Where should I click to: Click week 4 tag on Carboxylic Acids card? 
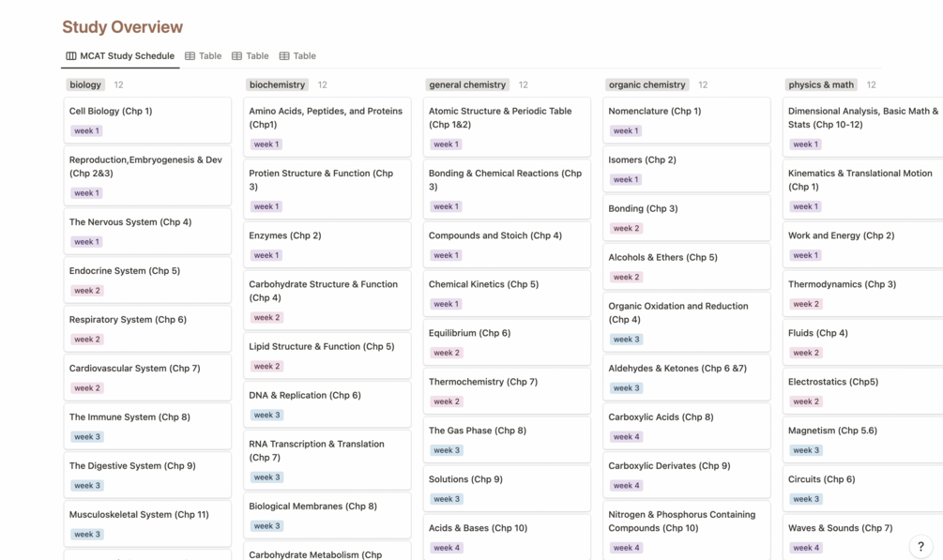(626, 437)
